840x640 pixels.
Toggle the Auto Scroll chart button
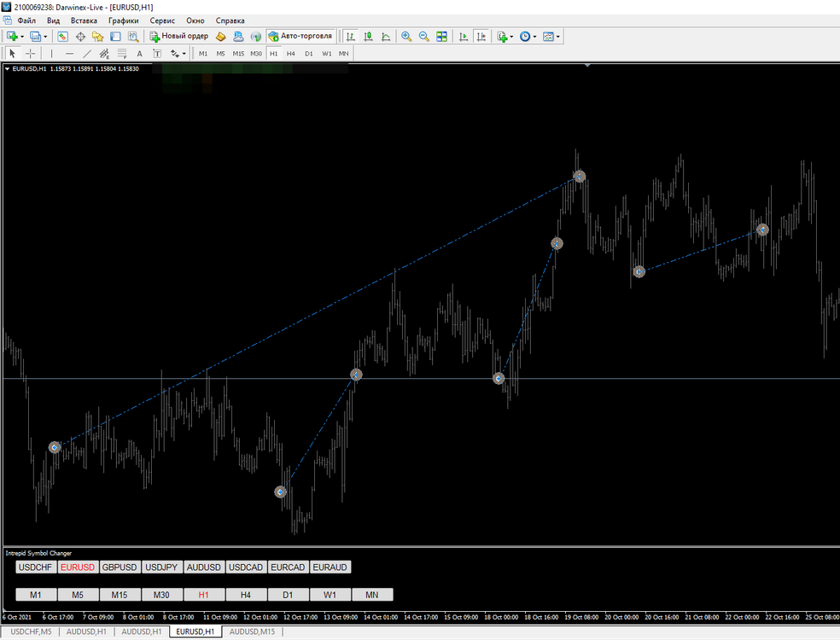tap(464, 37)
